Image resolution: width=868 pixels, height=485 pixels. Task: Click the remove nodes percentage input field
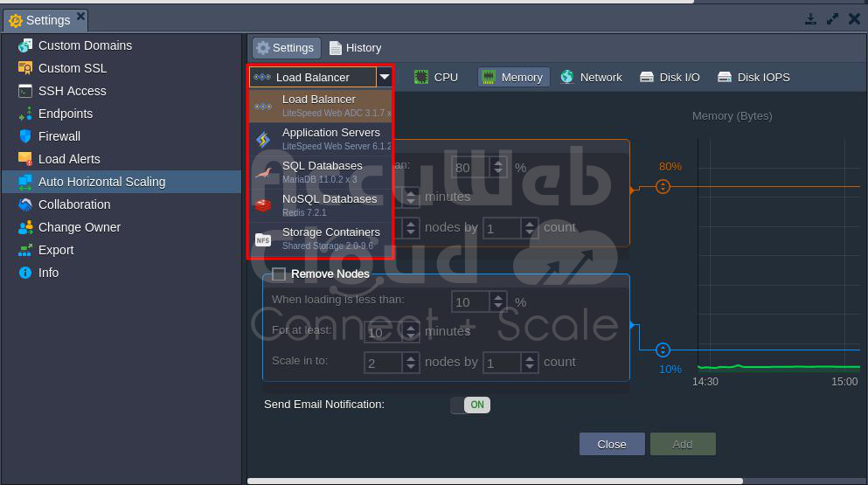[471, 302]
